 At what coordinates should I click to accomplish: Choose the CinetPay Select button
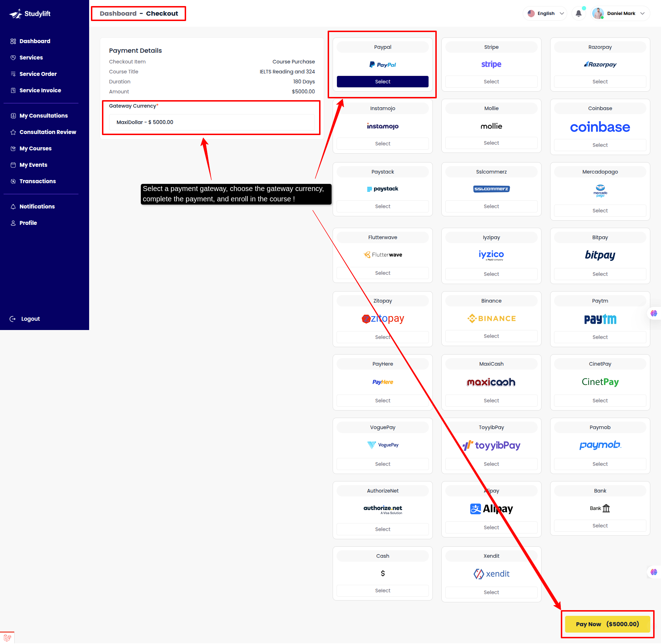600,401
